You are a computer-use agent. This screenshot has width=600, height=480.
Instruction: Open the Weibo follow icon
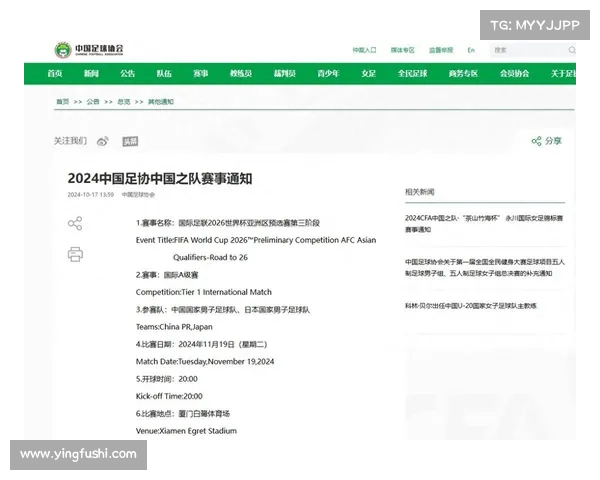point(103,141)
